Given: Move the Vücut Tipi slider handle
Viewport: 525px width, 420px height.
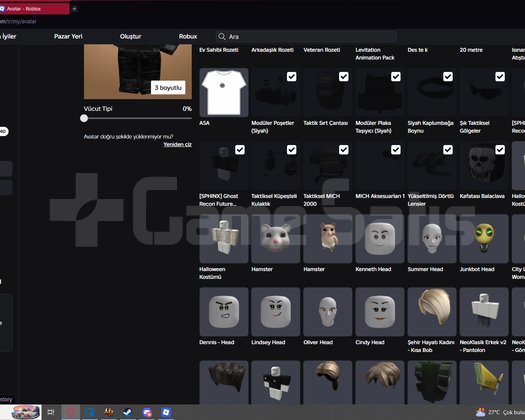Looking at the screenshot, I should (x=84, y=118).
